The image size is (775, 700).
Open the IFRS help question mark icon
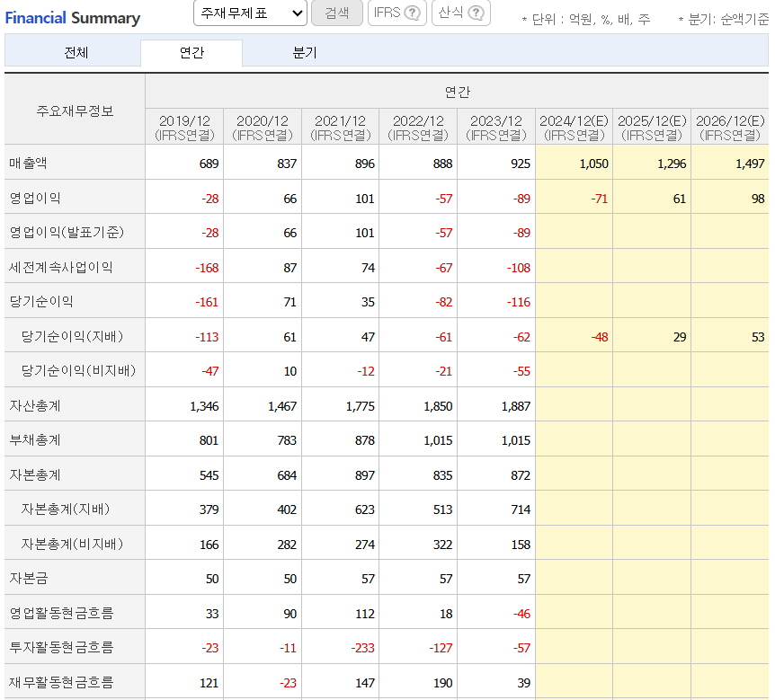click(411, 13)
